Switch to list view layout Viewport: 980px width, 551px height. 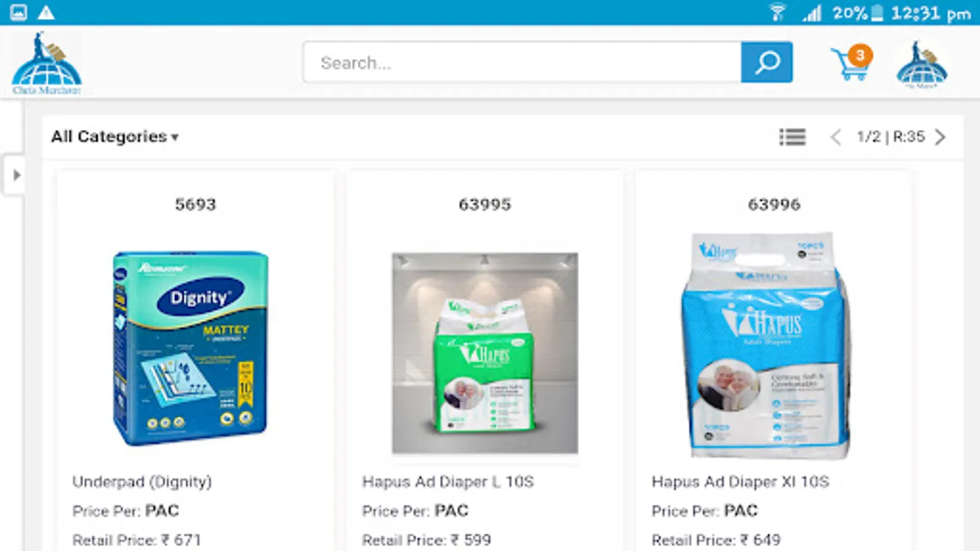point(792,137)
